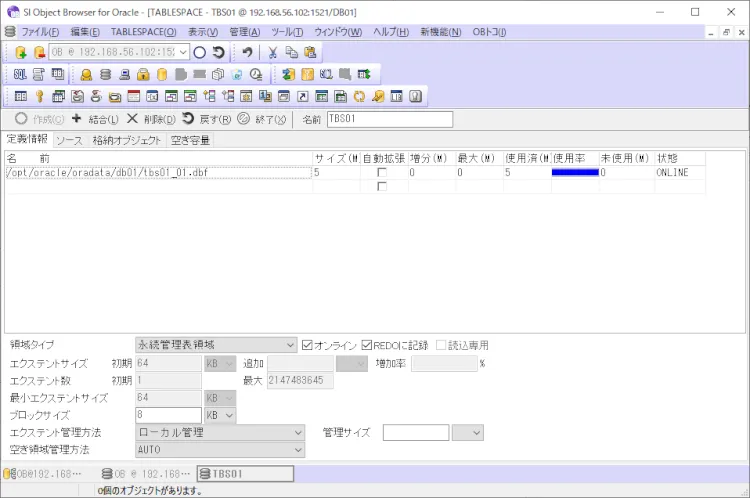Click the paste clipboard icon
This screenshot has width=750, height=498.
[310, 52]
